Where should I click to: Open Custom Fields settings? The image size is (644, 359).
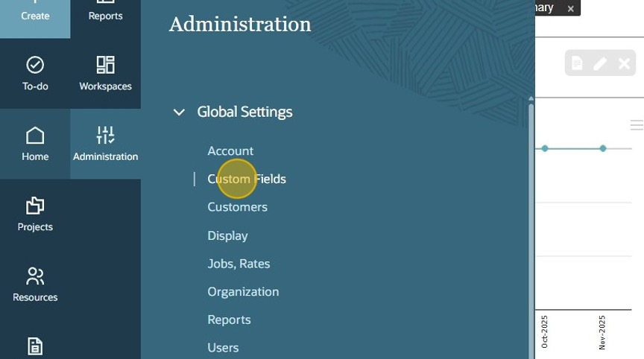[x=247, y=179]
